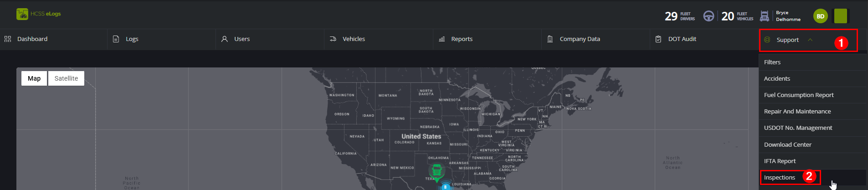Click the Support lifebuoy icon
The width and height of the screenshot is (868, 190).
(767, 40)
